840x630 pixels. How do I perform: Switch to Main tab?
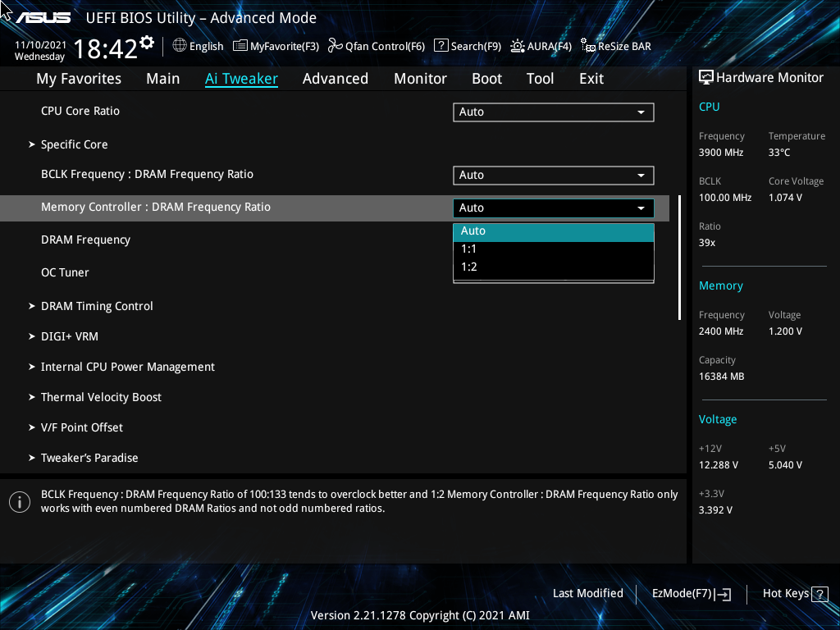tap(163, 79)
